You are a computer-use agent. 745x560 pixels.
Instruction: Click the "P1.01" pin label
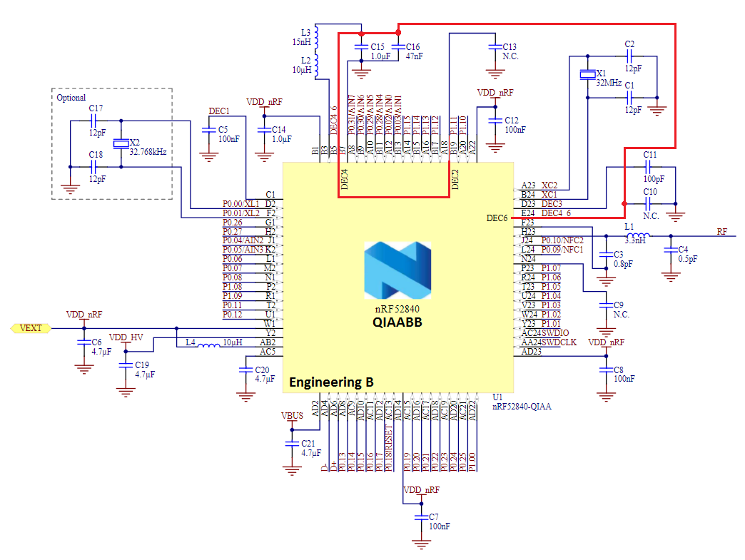tap(551, 323)
